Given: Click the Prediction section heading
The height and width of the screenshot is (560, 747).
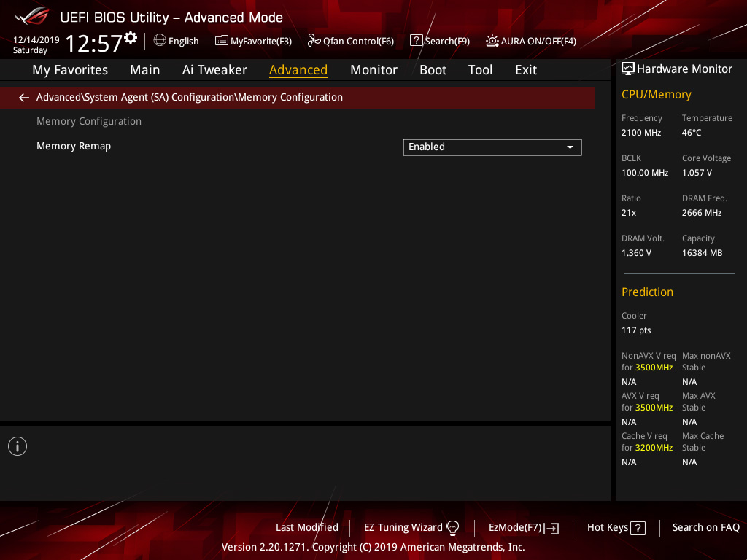Looking at the screenshot, I should (648, 292).
